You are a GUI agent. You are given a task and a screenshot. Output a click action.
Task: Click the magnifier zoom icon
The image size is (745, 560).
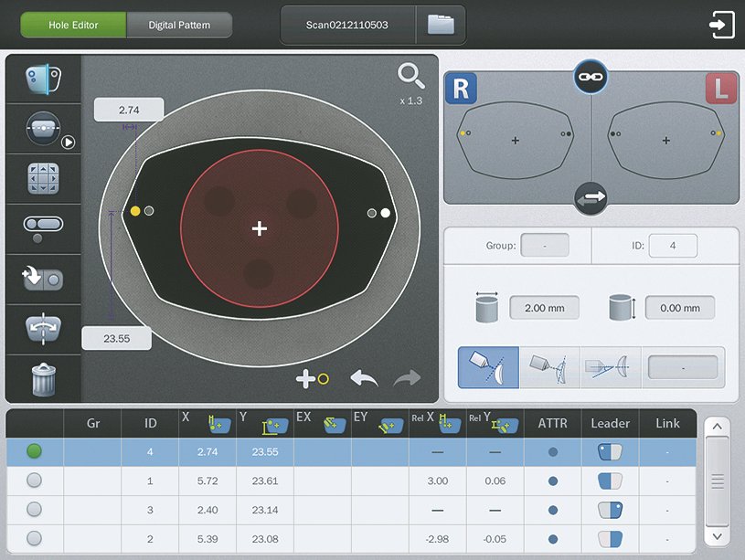click(410, 77)
